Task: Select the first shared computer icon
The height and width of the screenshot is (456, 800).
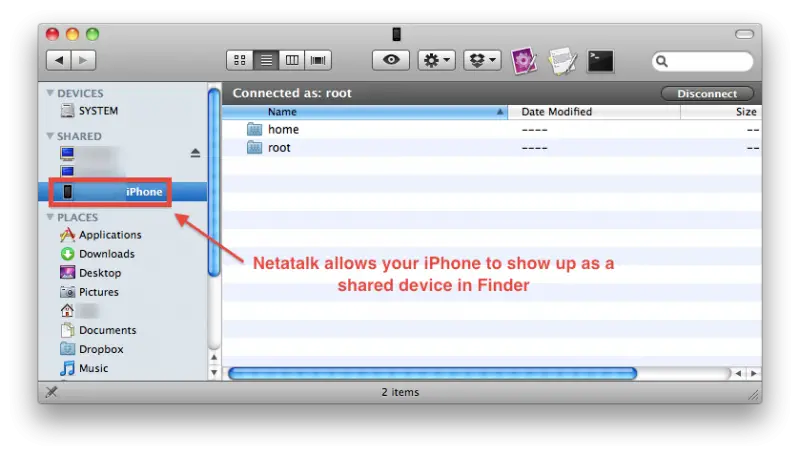Action: coord(67,153)
